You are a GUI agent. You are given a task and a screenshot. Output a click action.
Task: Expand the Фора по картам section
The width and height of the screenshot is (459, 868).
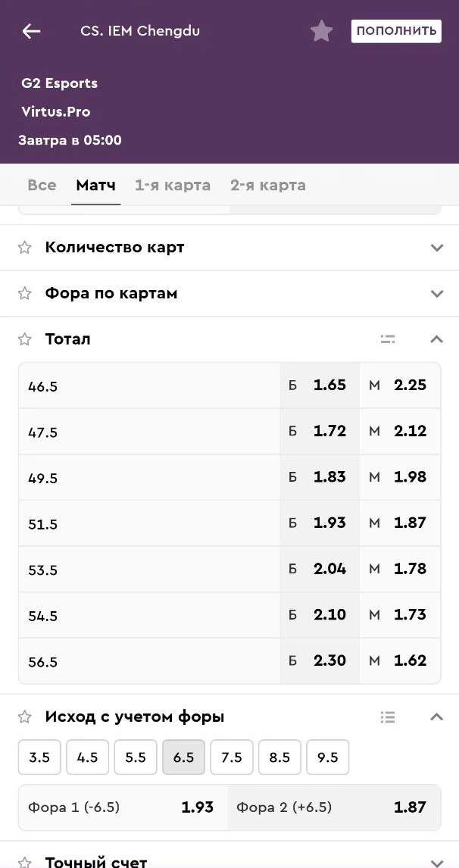436,294
